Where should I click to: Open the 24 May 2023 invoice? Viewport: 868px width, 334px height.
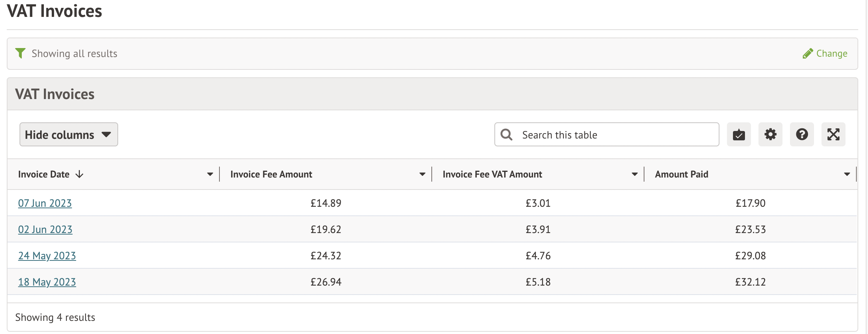click(47, 256)
